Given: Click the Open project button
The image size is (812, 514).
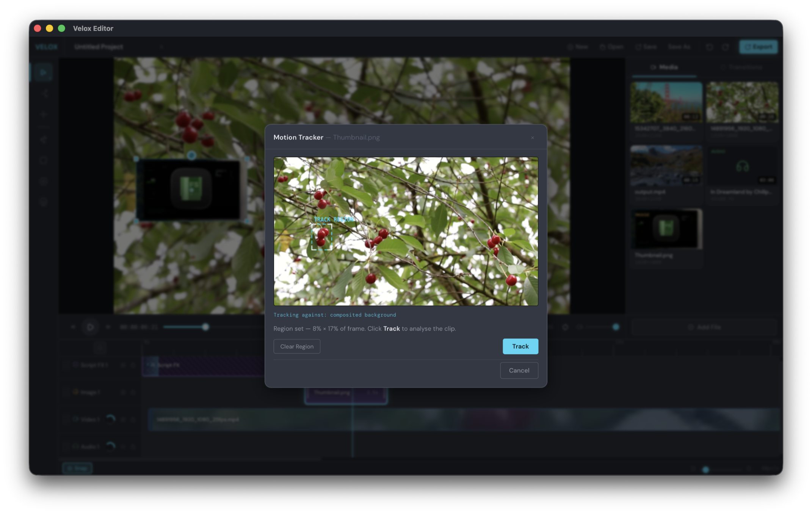Looking at the screenshot, I should [x=611, y=47].
